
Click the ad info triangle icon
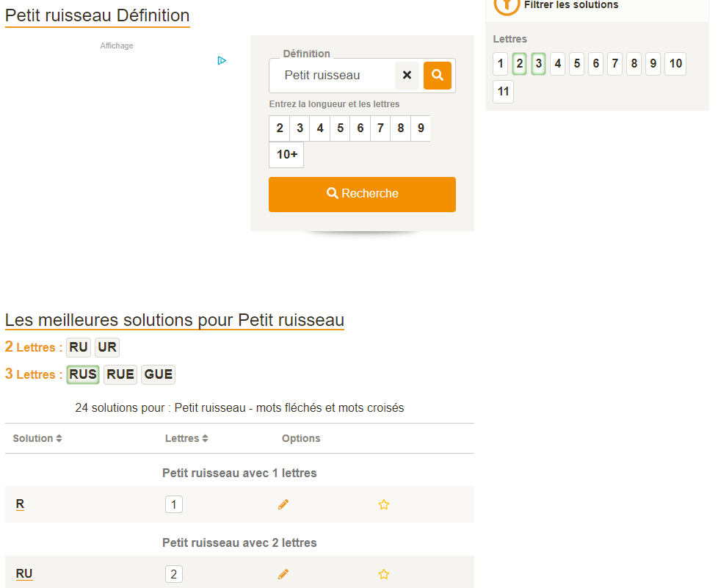(x=222, y=60)
